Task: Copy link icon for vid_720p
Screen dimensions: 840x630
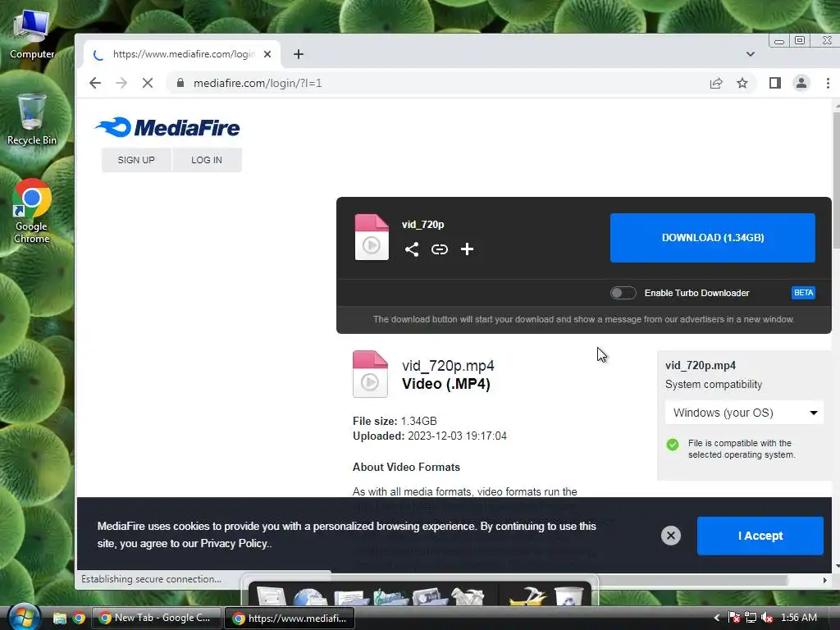Action: click(x=440, y=249)
